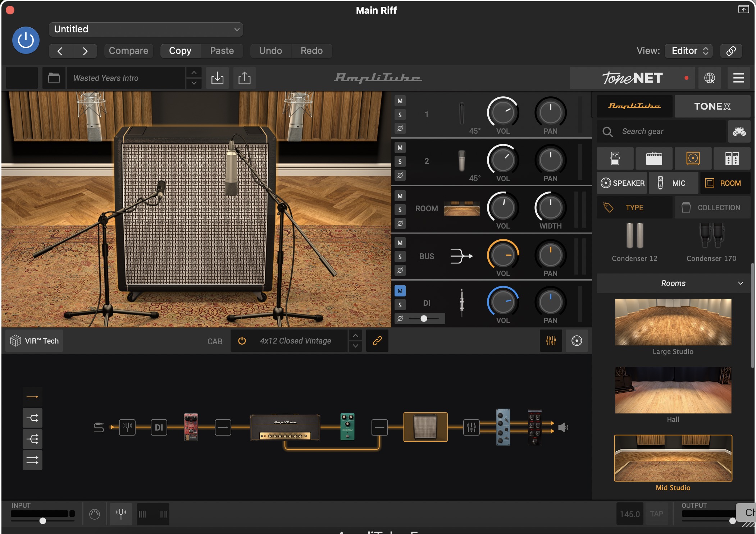Switch to the TONEX tab
The image size is (756, 534).
[712, 106]
